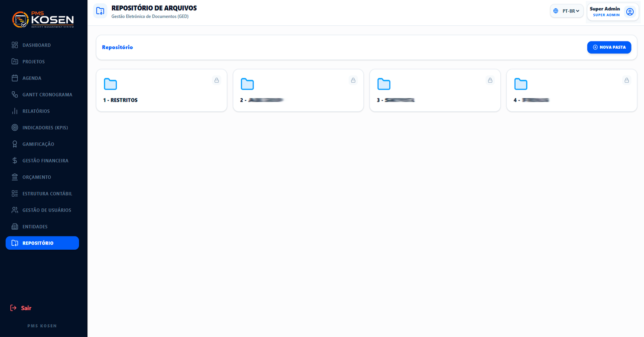Navigate to Gantt Cronograma
This screenshot has height=337, width=644.
tap(42, 95)
